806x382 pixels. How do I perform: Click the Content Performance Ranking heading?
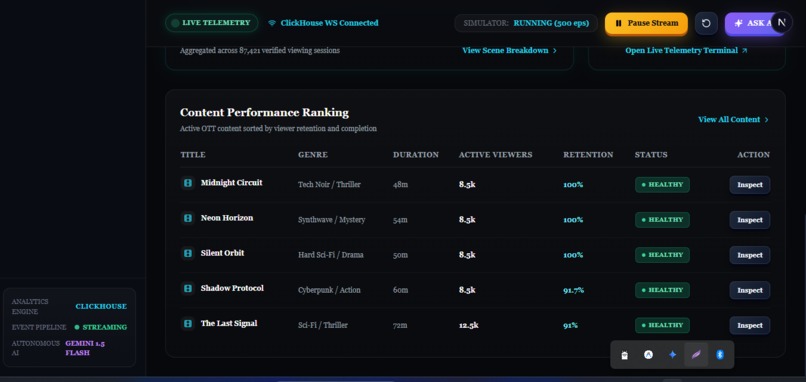[264, 113]
